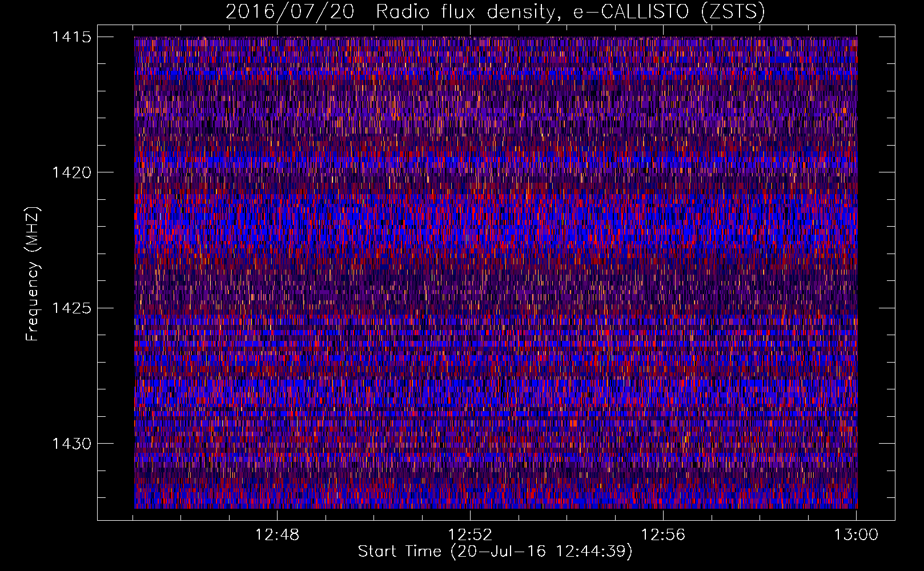Click the '12:56' time axis label

tap(663, 535)
